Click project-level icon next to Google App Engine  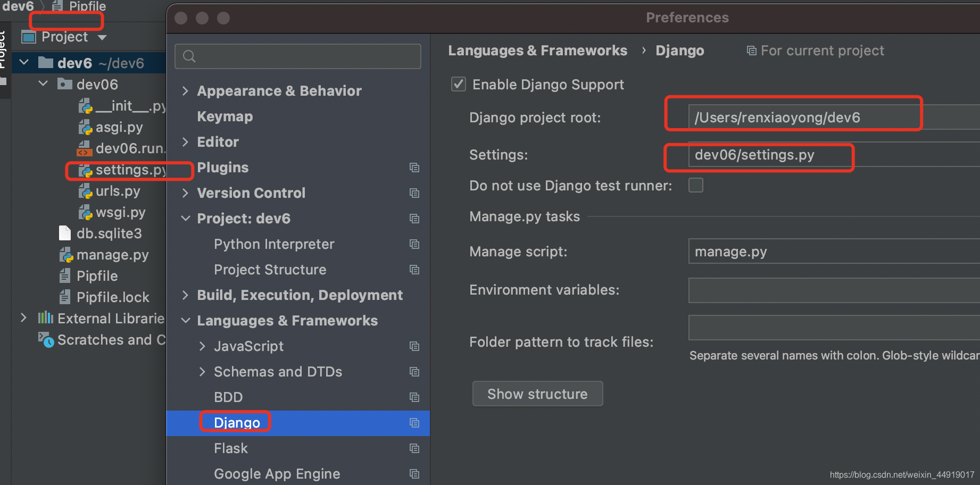click(414, 474)
